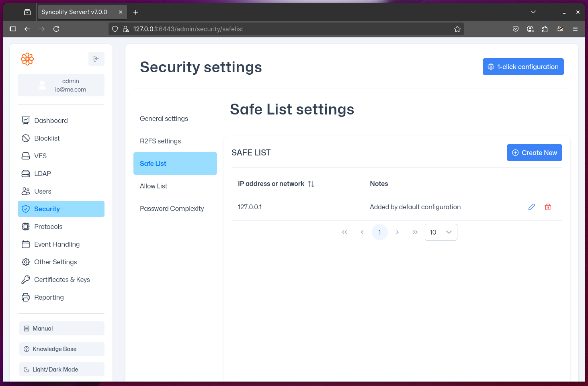Viewport: 588px width, 386px height.
Task: Open the tab list chevron dropdown
Action: [x=533, y=12]
